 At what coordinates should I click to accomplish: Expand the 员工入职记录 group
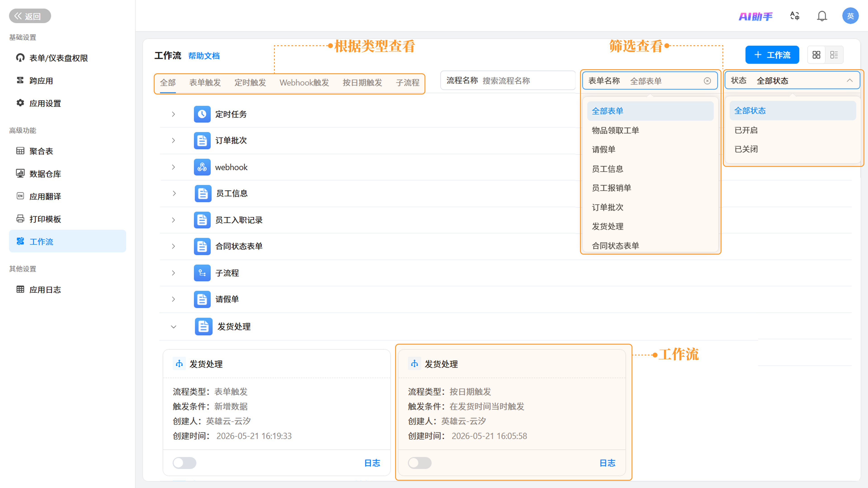pos(173,220)
